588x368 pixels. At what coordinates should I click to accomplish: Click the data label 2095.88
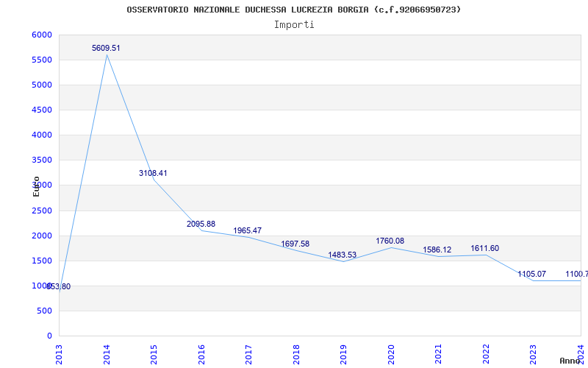tap(201, 224)
